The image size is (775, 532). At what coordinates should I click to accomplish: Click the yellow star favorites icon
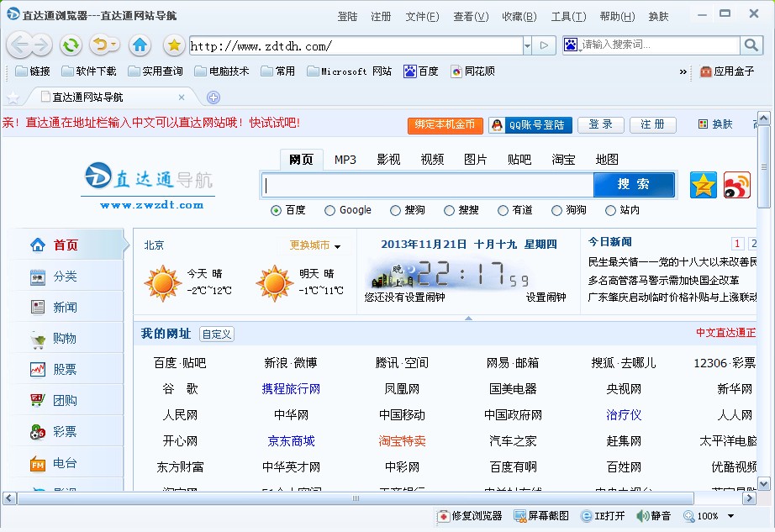pos(174,45)
